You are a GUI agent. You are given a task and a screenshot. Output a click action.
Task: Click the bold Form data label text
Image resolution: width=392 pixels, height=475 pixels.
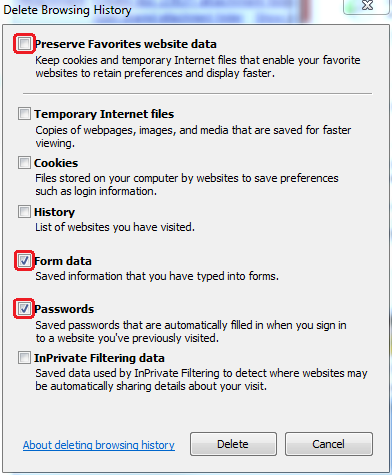pos(63,261)
